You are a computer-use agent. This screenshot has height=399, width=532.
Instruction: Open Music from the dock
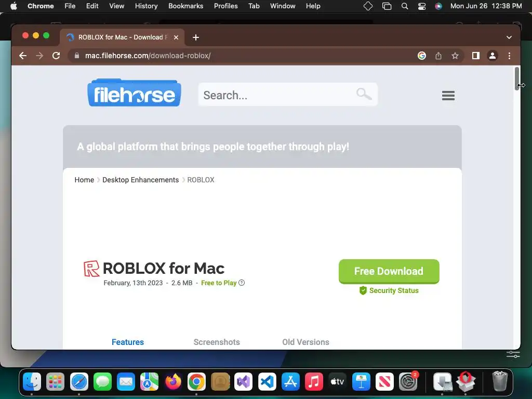[x=314, y=382]
